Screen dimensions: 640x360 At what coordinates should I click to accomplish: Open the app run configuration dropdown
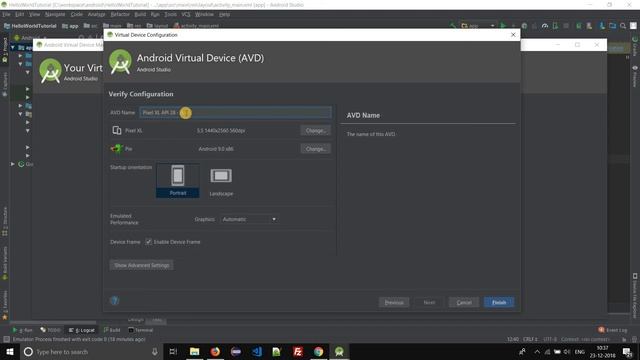tap(478, 26)
